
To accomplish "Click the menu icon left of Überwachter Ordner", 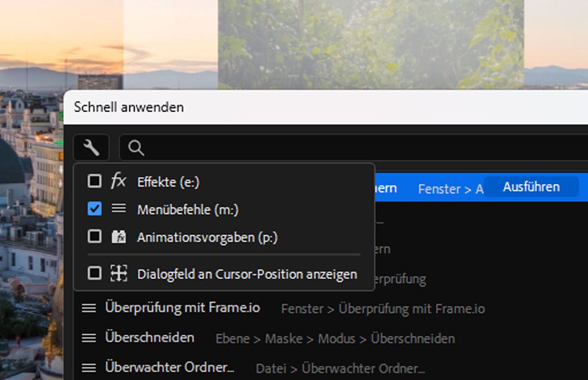I will [x=89, y=368].
